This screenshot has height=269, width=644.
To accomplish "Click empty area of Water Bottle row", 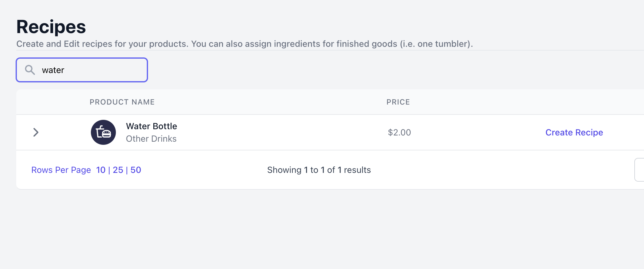I will [x=281, y=132].
